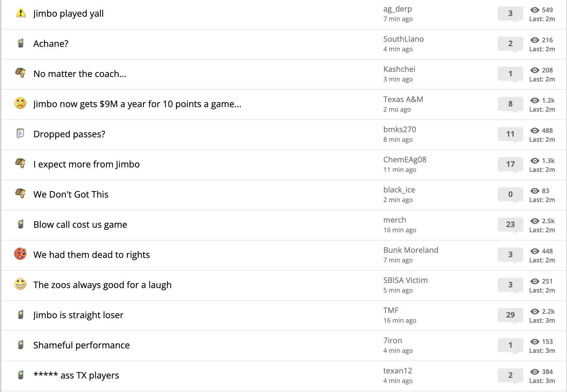Click the warning icon beside Jimbo played yall
This screenshot has width=567, height=392.
click(x=21, y=13)
